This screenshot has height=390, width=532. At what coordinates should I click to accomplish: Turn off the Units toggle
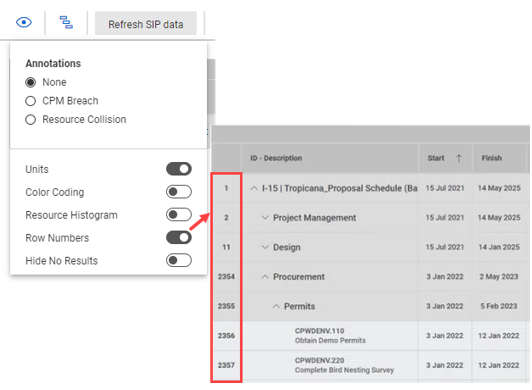click(179, 169)
